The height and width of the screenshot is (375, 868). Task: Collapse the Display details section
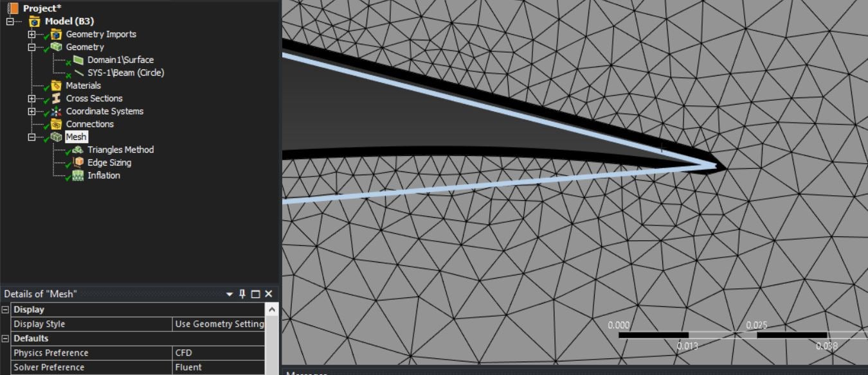5,310
